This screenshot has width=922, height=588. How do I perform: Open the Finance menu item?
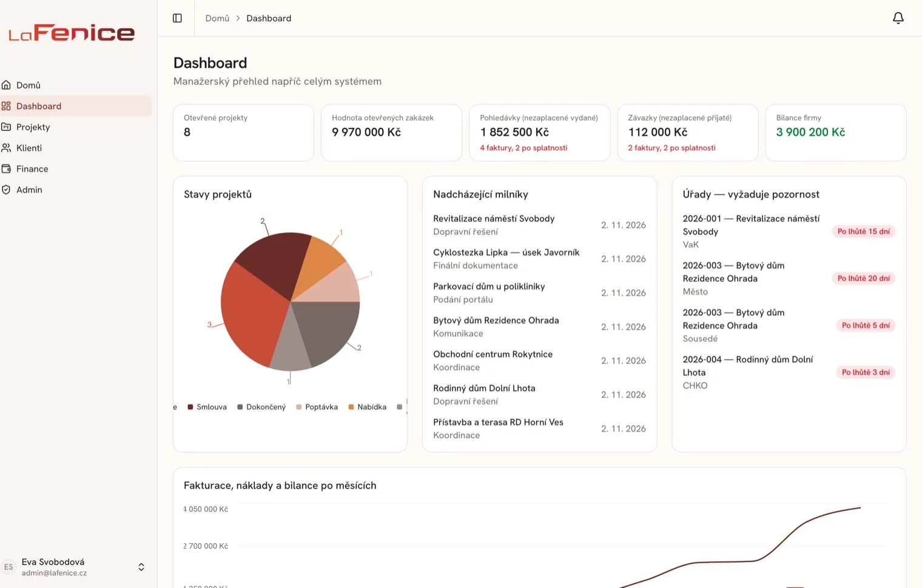pyautogui.click(x=76, y=169)
